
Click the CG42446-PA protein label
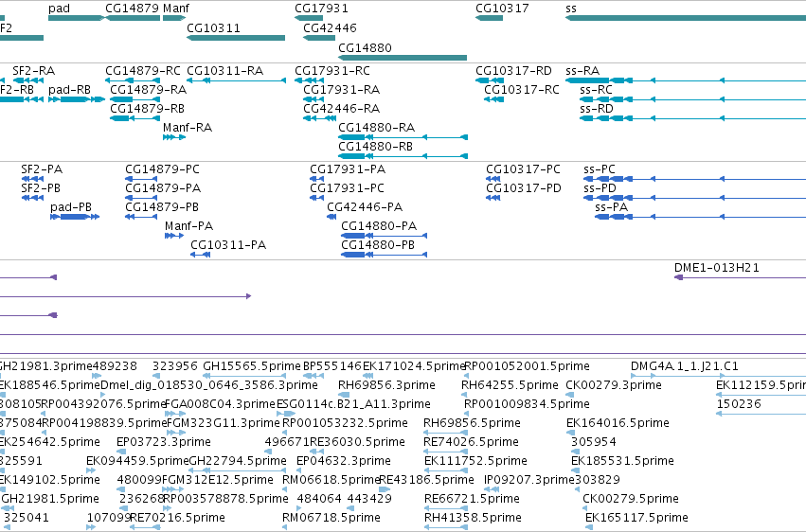[x=365, y=207]
